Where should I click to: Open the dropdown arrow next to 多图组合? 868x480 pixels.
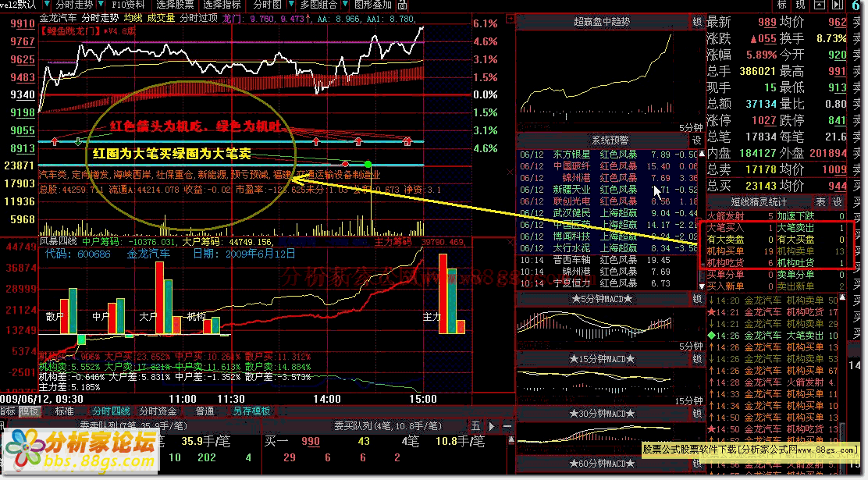click(345, 5)
